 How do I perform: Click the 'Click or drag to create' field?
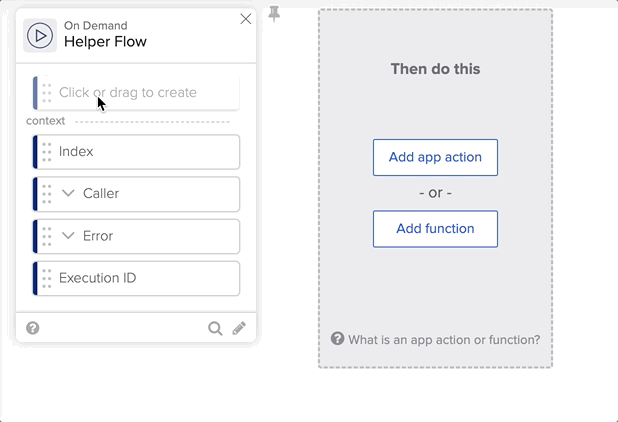click(140, 93)
